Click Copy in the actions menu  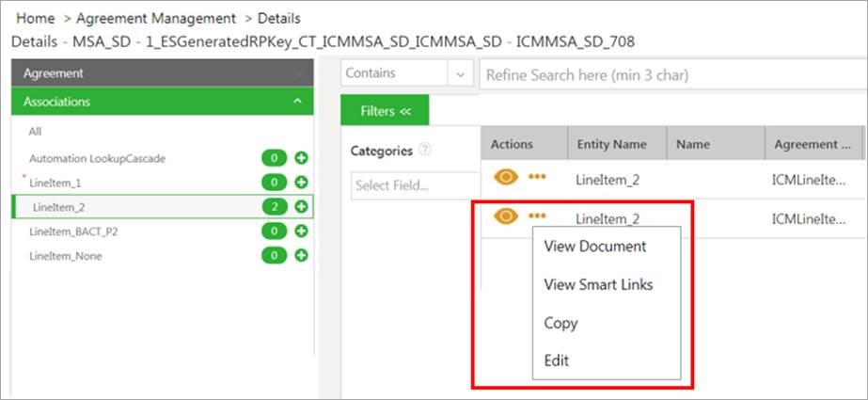[560, 323]
